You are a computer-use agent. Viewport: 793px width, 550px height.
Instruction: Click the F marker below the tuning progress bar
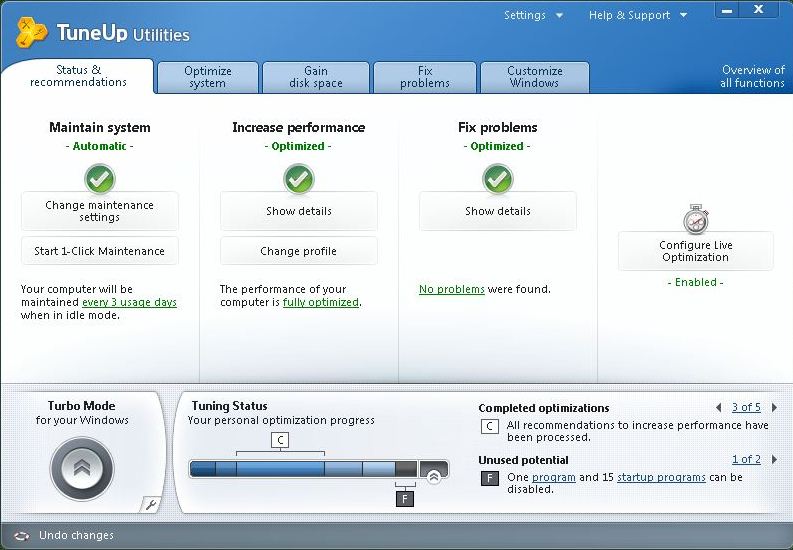[405, 498]
